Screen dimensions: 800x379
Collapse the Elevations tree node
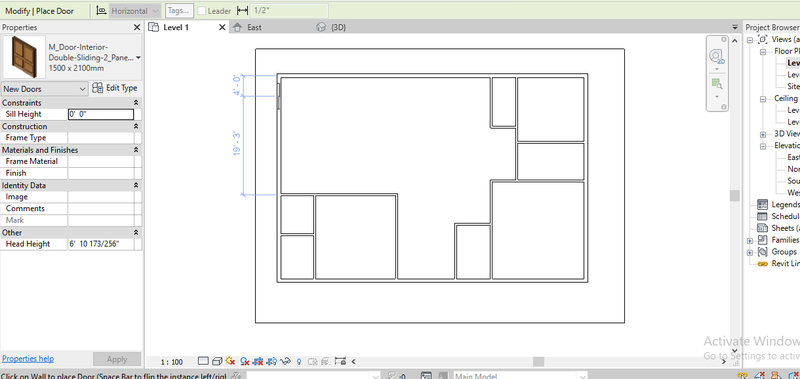pos(763,146)
